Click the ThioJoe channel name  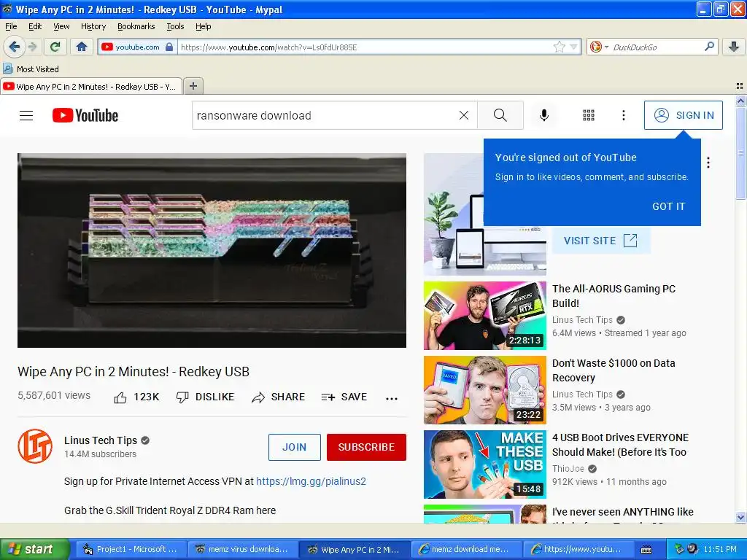(568, 469)
